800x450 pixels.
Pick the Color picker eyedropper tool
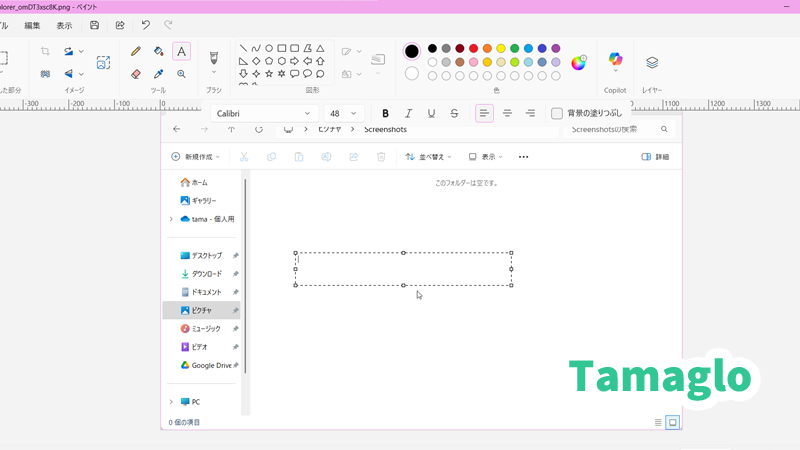[158, 74]
